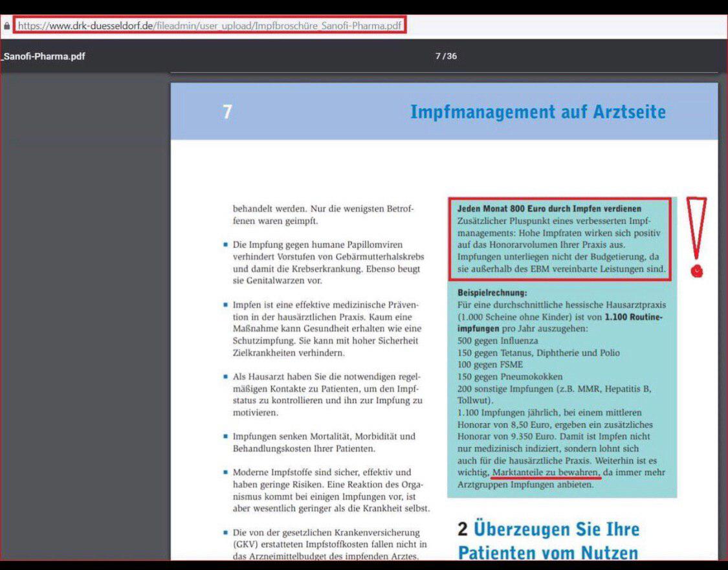Click the line 'behandelt werden. Nur die wenigsten Betrof-'

click(x=323, y=209)
